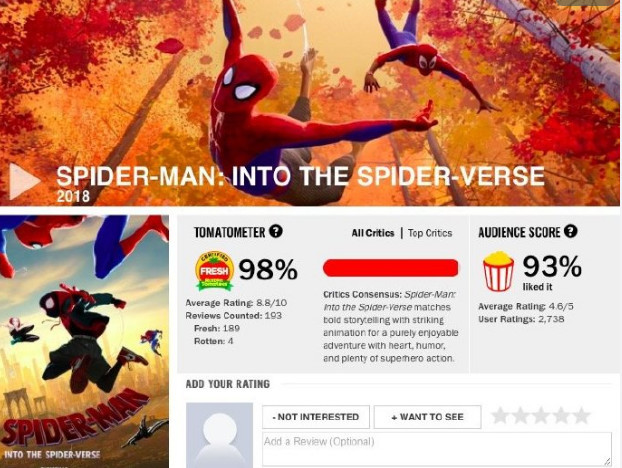Click the Add a Review text box

pos(437,450)
